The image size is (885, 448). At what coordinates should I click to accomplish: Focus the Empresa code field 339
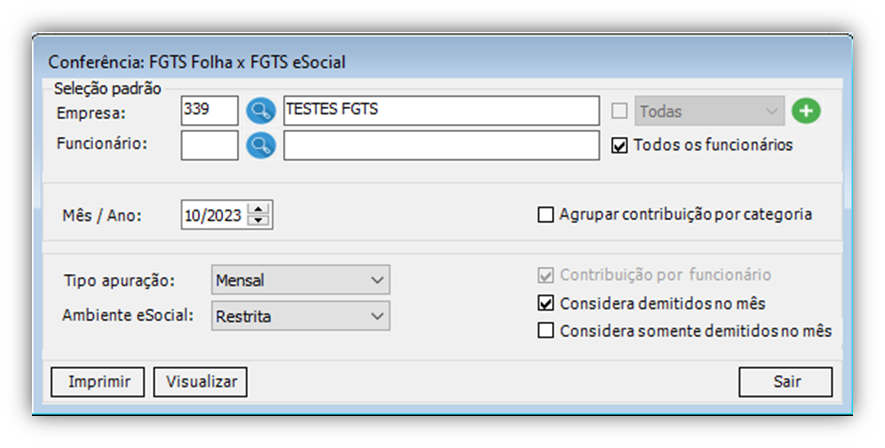tap(209, 111)
